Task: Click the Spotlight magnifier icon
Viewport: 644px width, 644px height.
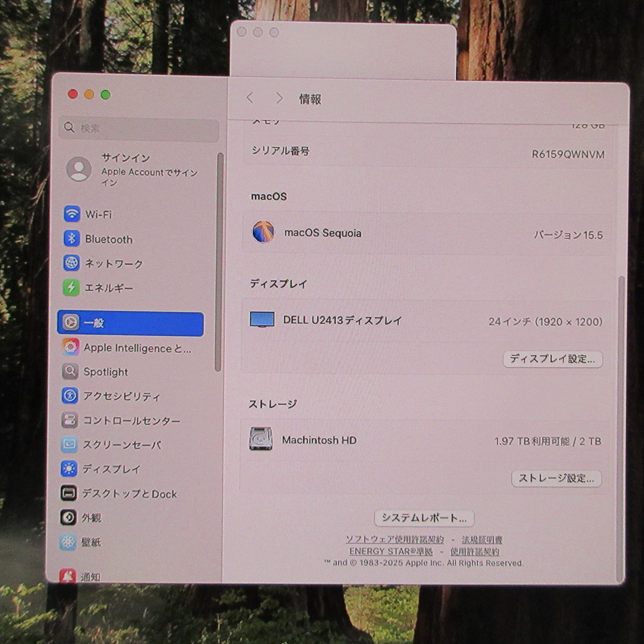Action: pyautogui.click(x=70, y=371)
